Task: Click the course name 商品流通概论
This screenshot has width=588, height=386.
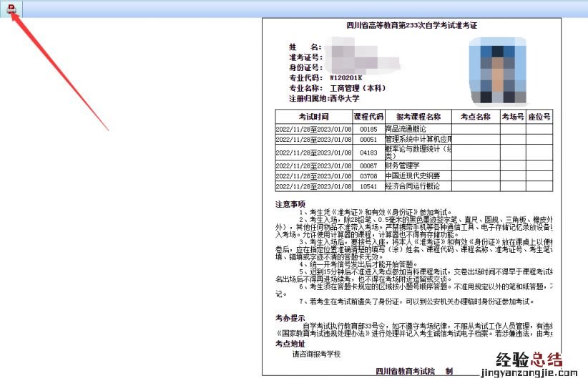Action: 406,129
